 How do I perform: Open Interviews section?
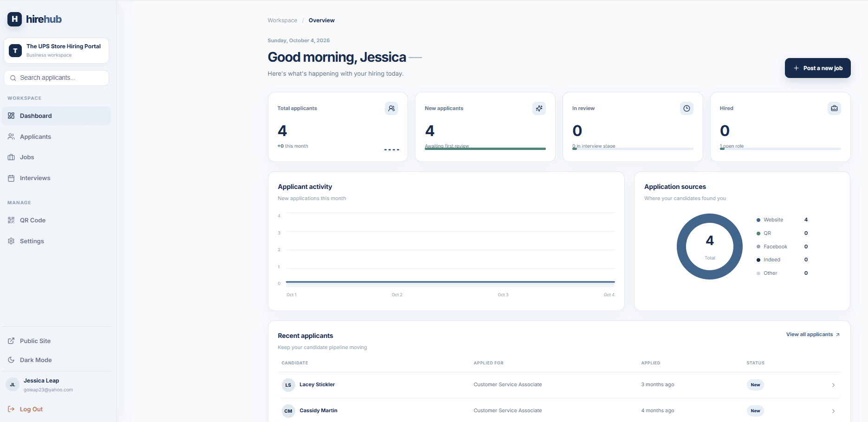(56, 178)
